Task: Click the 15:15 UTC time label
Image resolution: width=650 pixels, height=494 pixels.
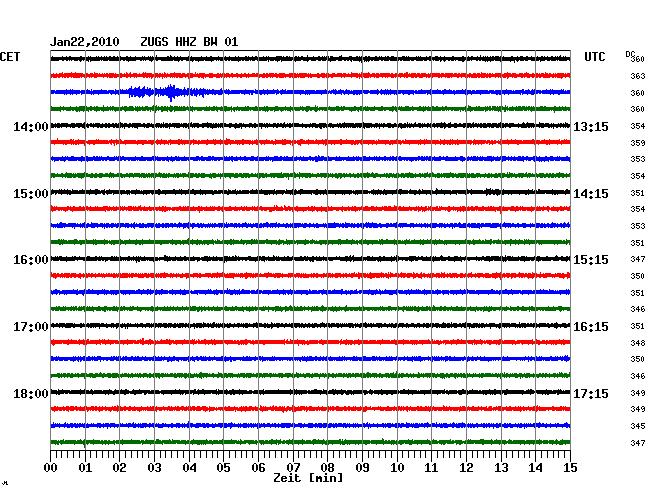Action: click(591, 260)
